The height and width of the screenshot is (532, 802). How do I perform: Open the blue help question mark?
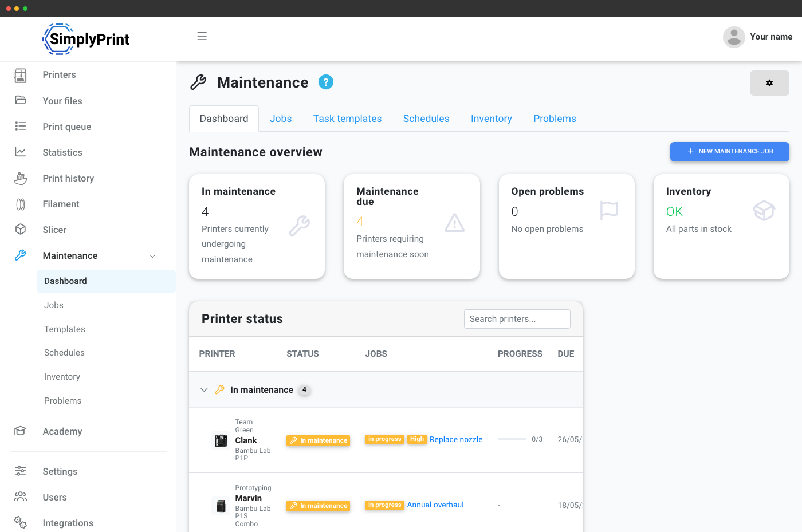coord(326,82)
